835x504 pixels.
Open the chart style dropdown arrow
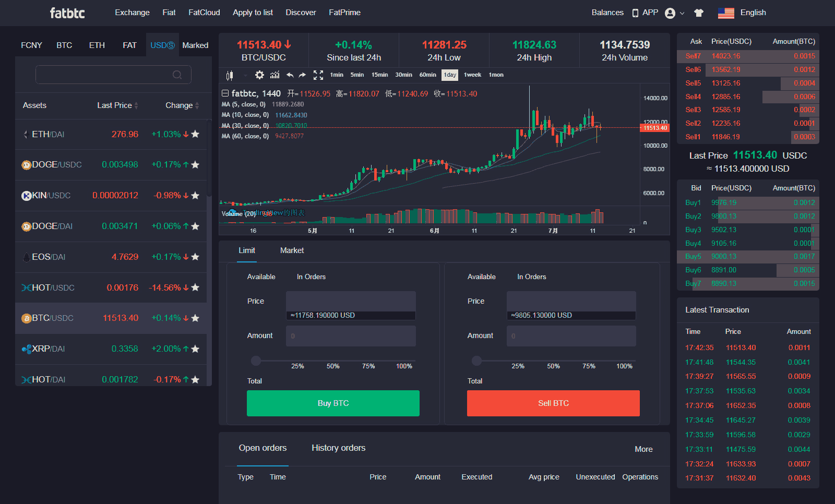click(x=245, y=76)
